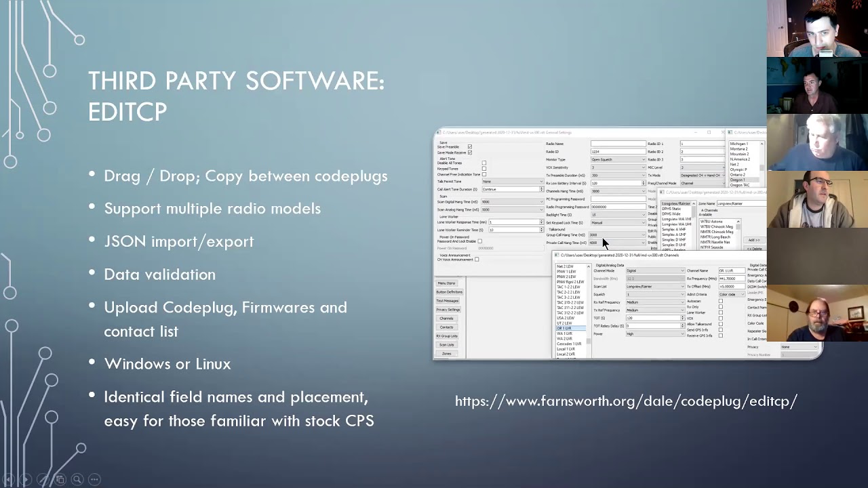Expand the Admit Criteria dropdown
868x488 pixels.
click(x=732, y=294)
